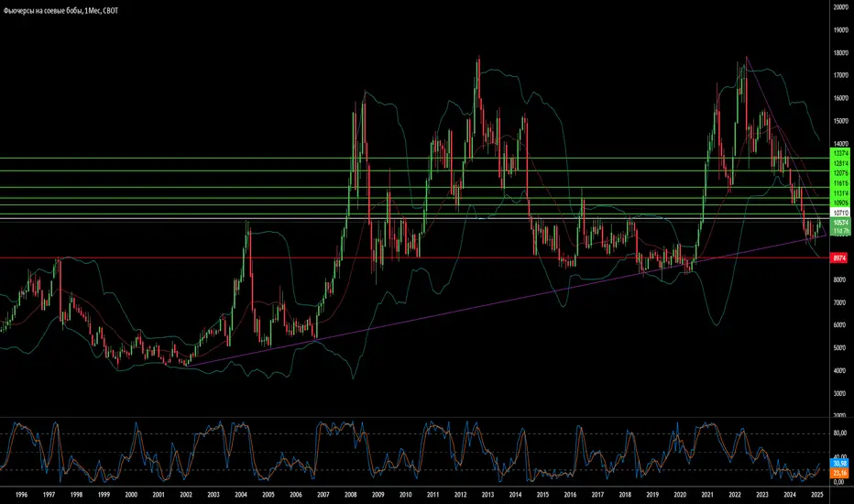
Task: Select the orange 23,16 stochastic value label
Action: [x=839, y=474]
